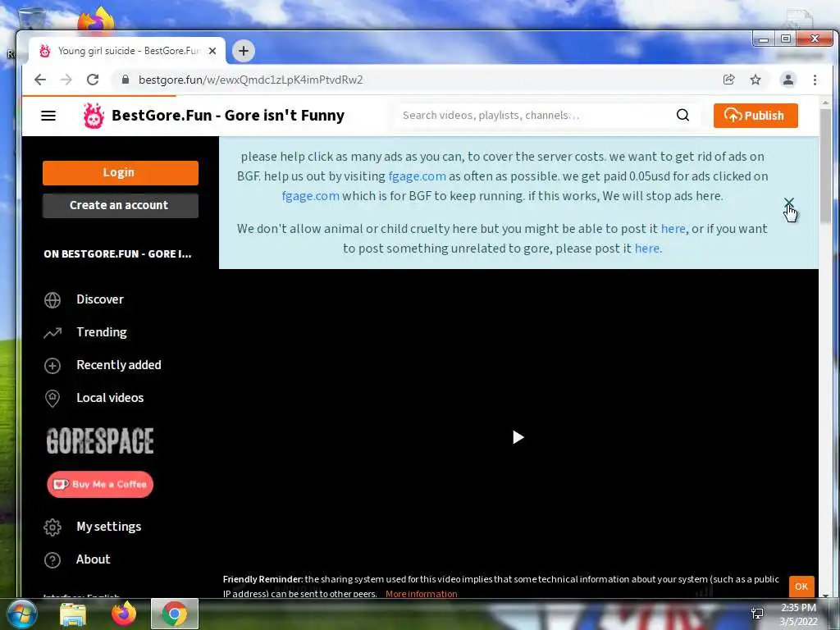Open the Chrome three-dot menu
This screenshot has height=630, width=840.
click(815, 80)
